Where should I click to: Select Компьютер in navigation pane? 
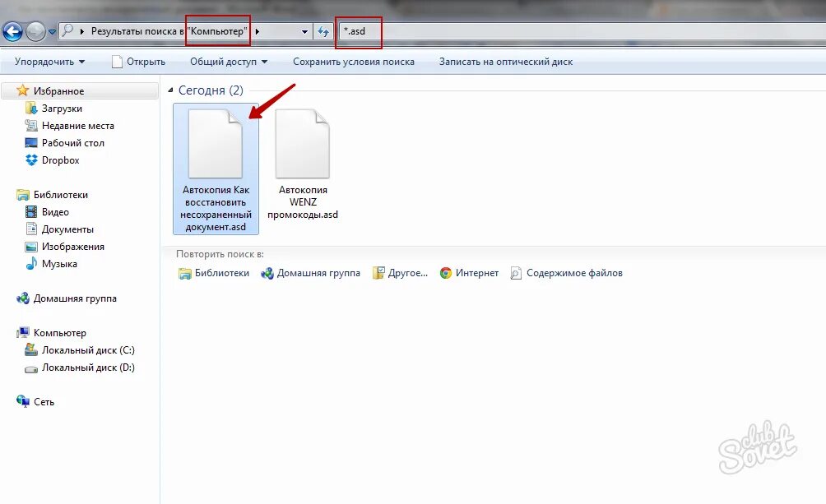(x=59, y=333)
